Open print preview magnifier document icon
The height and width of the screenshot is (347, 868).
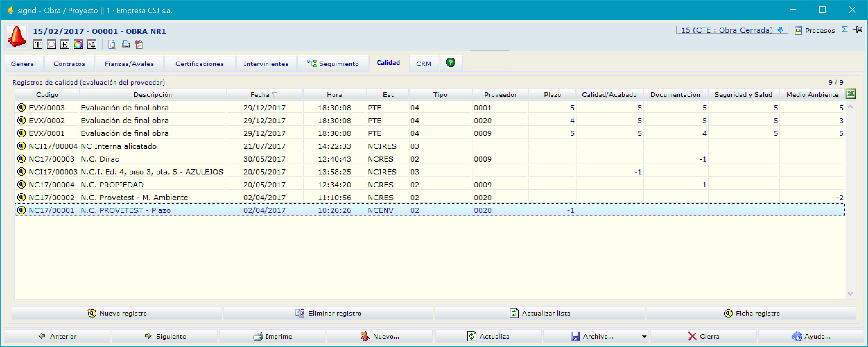point(112,45)
